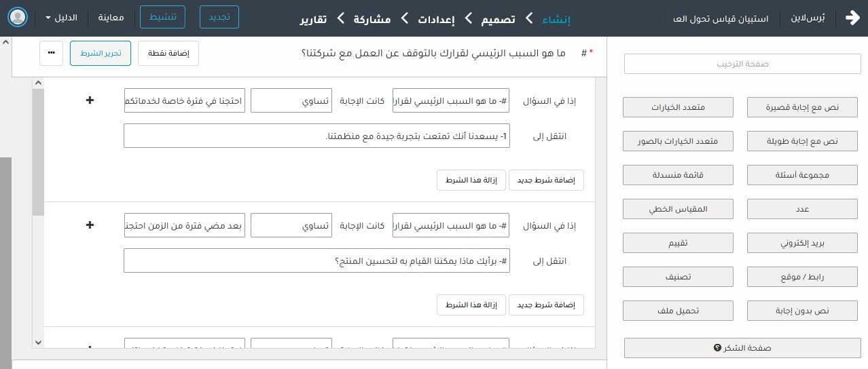The width and height of the screenshot is (868, 369).
Task: Add نص مع إجابة طويلة question type
Action: coord(802,141)
